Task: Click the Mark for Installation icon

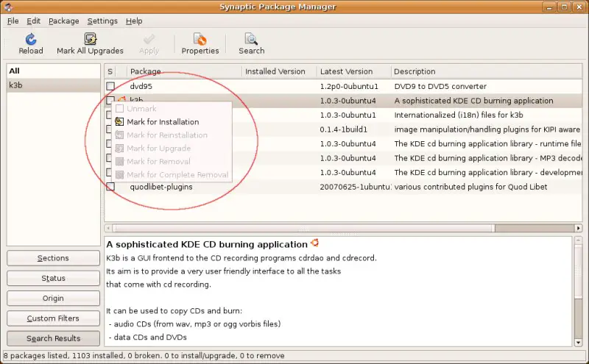Action: pyautogui.click(x=119, y=121)
